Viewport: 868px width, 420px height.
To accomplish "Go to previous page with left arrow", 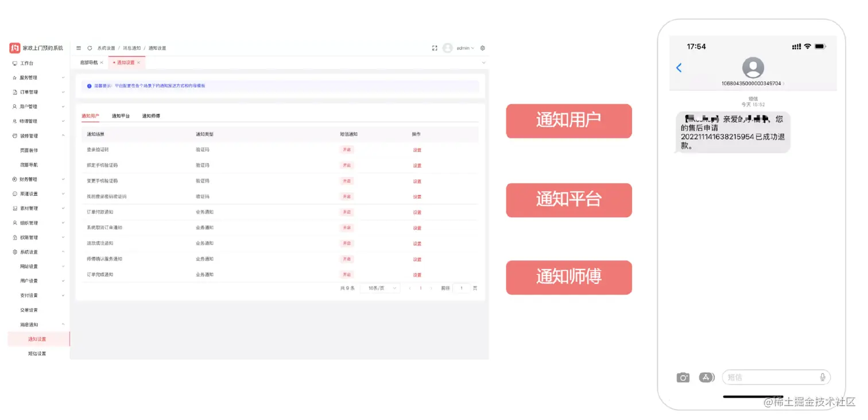I will pyautogui.click(x=410, y=288).
